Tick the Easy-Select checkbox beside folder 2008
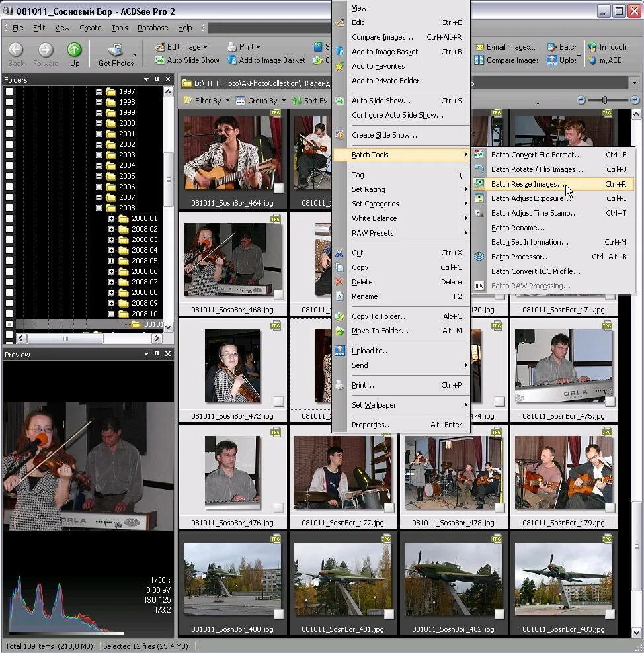Viewport: 644px width, 653px height. [x=9, y=208]
